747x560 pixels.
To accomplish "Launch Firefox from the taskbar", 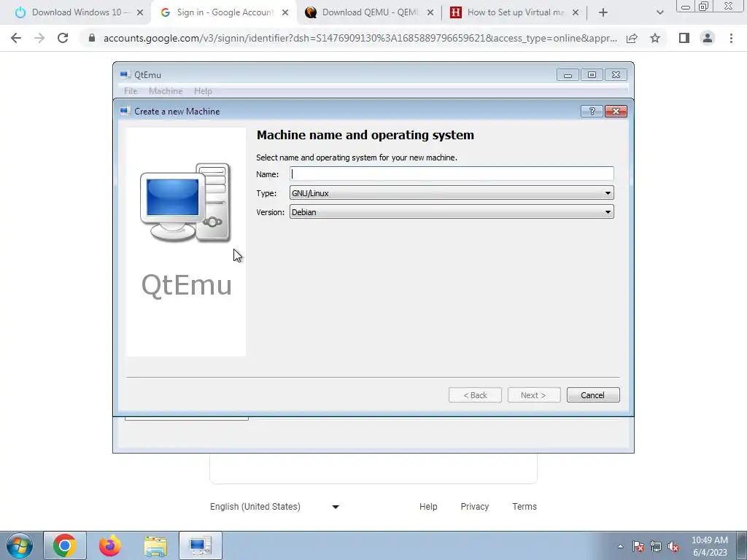I will coord(110,545).
